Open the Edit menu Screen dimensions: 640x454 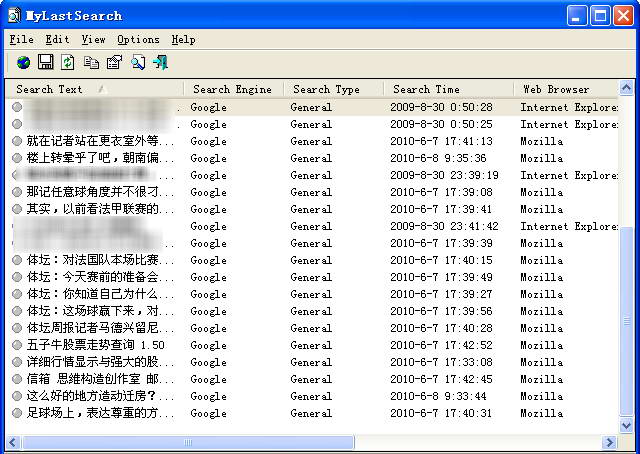pos(57,40)
